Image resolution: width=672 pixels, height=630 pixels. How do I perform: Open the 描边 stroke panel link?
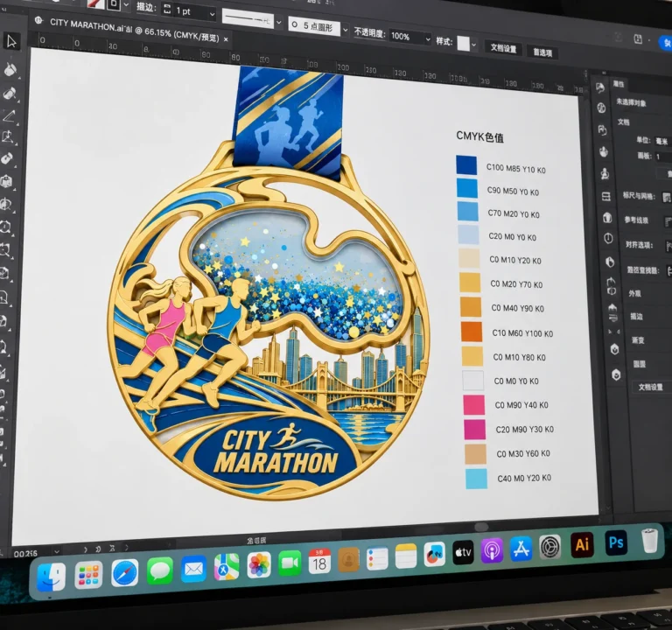pyautogui.click(x=146, y=7)
